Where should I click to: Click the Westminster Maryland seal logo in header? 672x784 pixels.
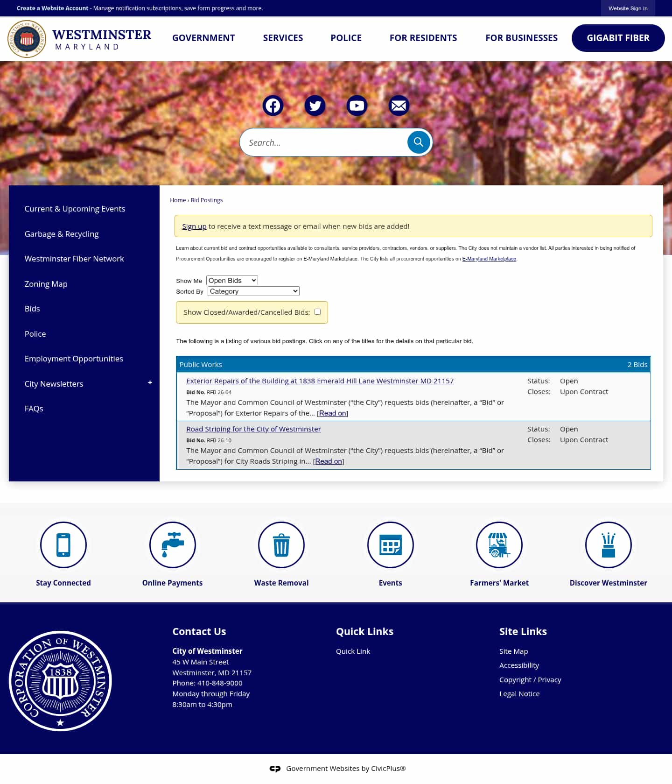point(27,39)
